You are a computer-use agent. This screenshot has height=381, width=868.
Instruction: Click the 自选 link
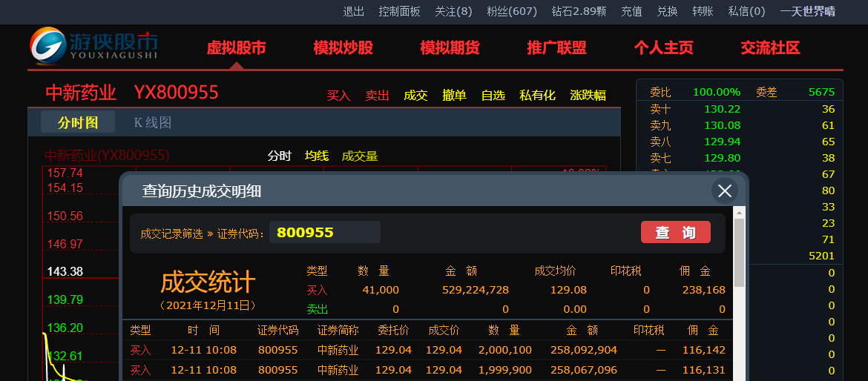point(493,96)
